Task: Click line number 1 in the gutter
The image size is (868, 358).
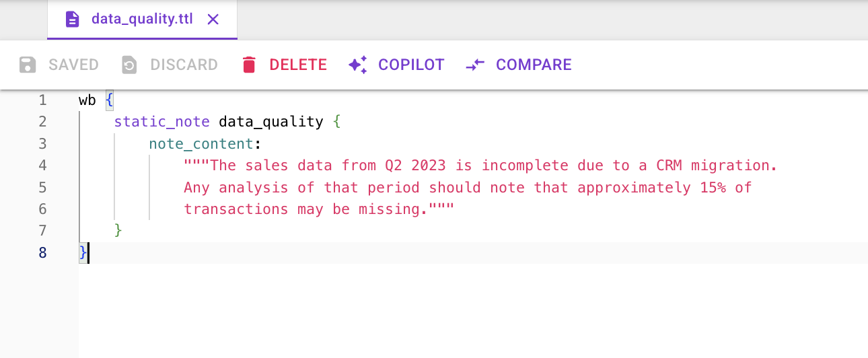Action: point(43,100)
